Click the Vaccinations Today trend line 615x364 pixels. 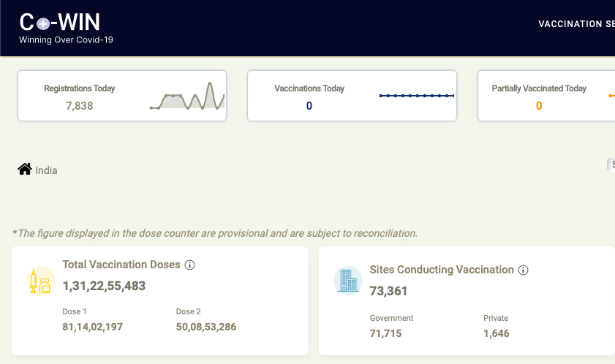pos(417,96)
